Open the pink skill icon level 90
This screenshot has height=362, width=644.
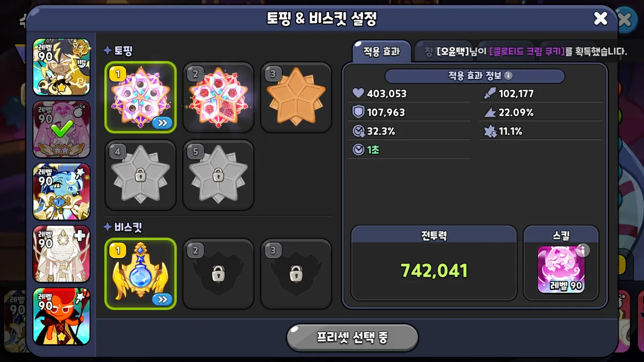pos(561,270)
